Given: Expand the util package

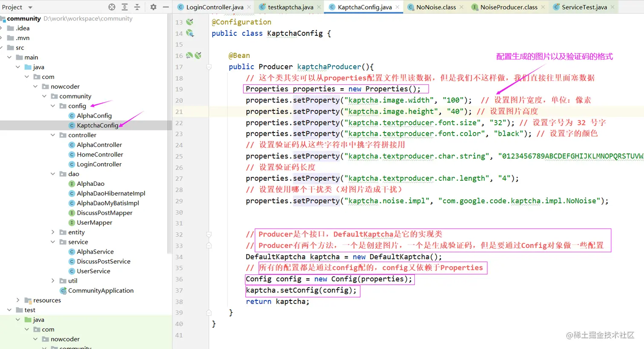Looking at the screenshot, I should [x=53, y=281].
